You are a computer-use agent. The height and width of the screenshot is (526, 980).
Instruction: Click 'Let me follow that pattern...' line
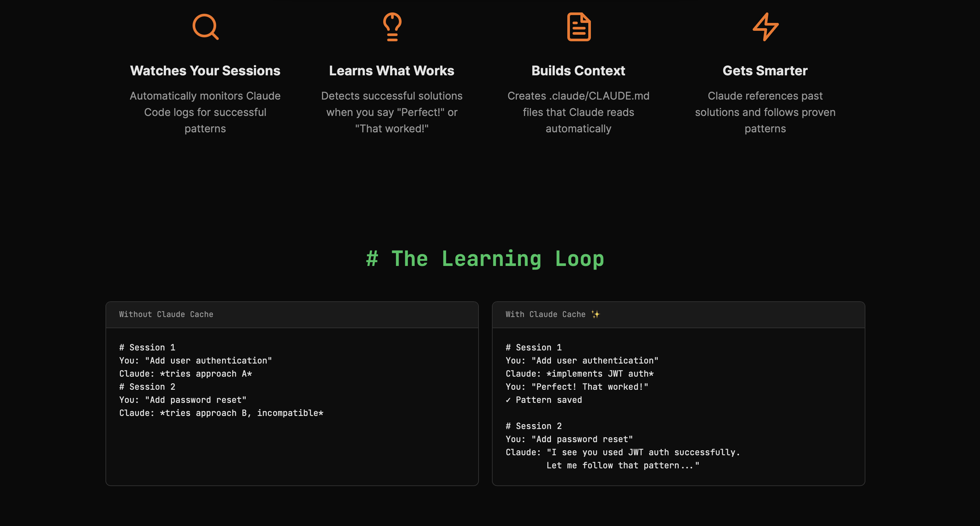[623, 465]
